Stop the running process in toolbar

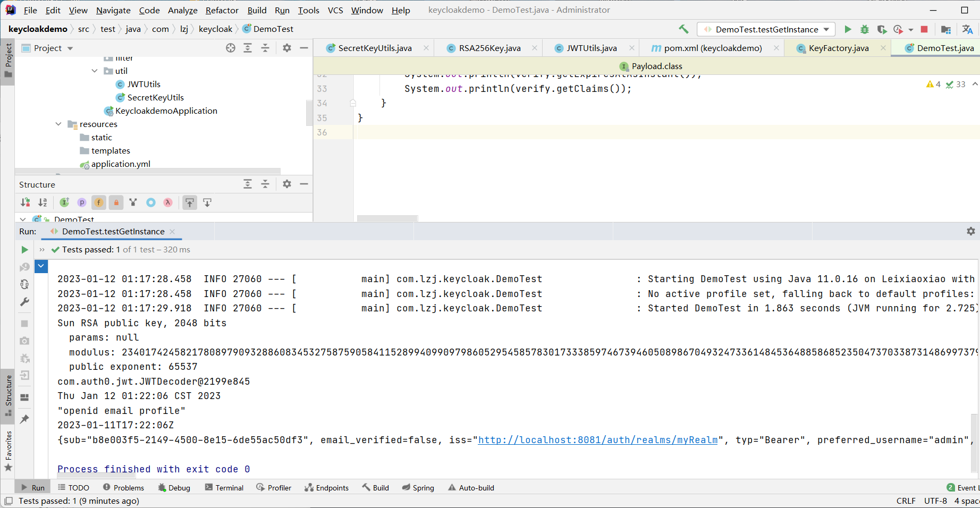coord(924,29)
